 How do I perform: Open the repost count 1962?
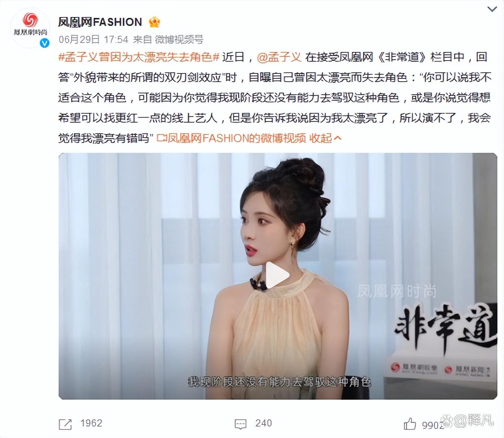point(91,423)
